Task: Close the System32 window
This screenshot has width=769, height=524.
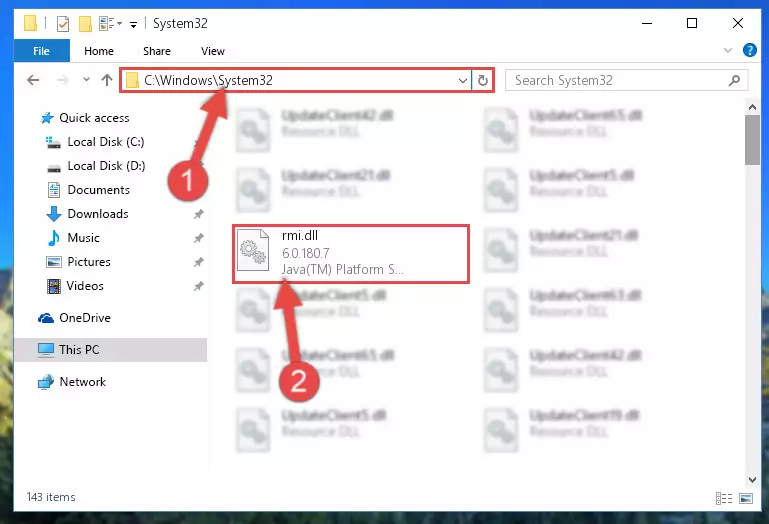Action: tap(738, 23)
